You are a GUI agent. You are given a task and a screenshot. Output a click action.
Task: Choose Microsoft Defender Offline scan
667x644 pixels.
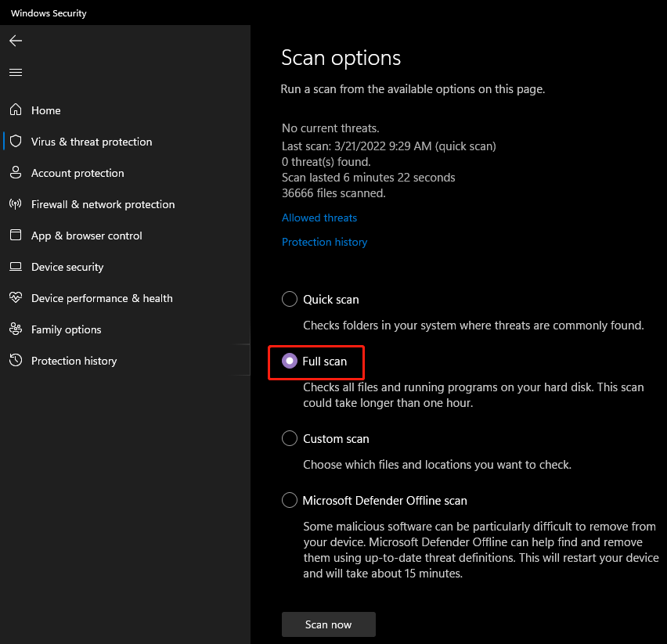[x=290, y=500]
